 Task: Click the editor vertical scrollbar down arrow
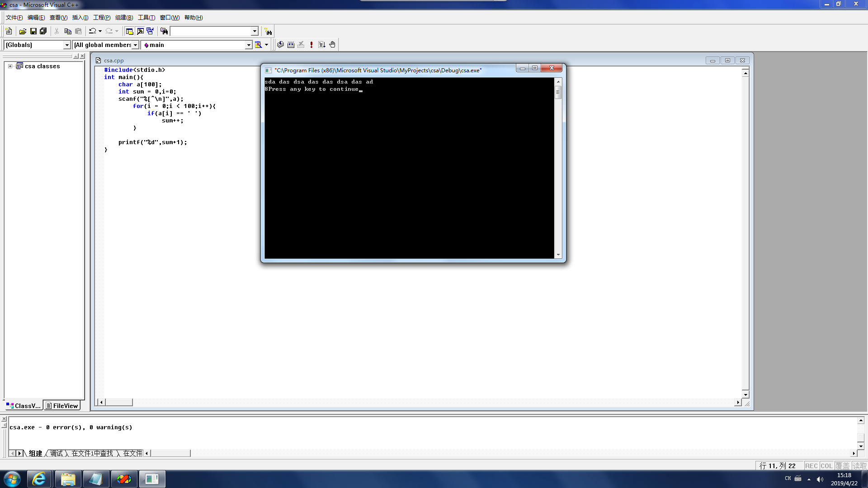(x=745, y=394)
